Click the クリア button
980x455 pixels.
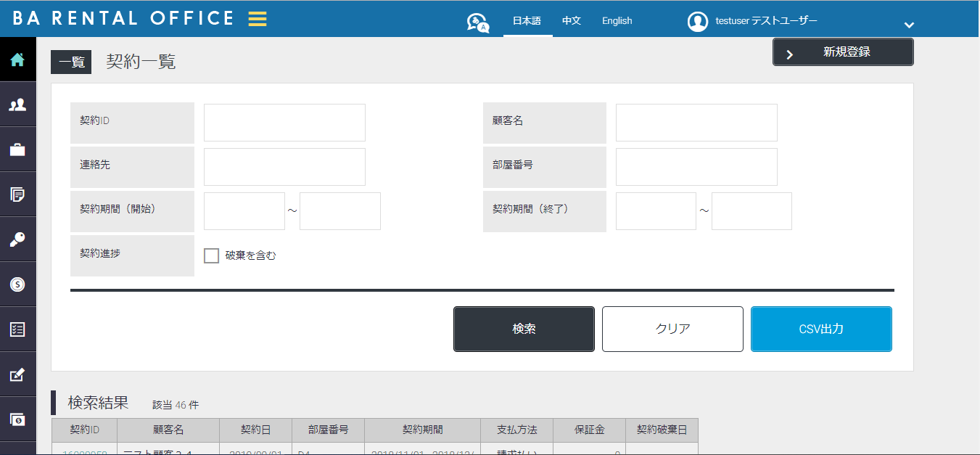point(672,329)
